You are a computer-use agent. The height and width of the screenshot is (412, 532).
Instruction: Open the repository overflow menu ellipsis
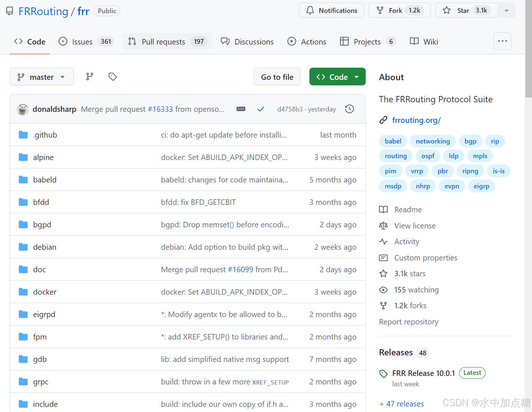click(503, 41)
